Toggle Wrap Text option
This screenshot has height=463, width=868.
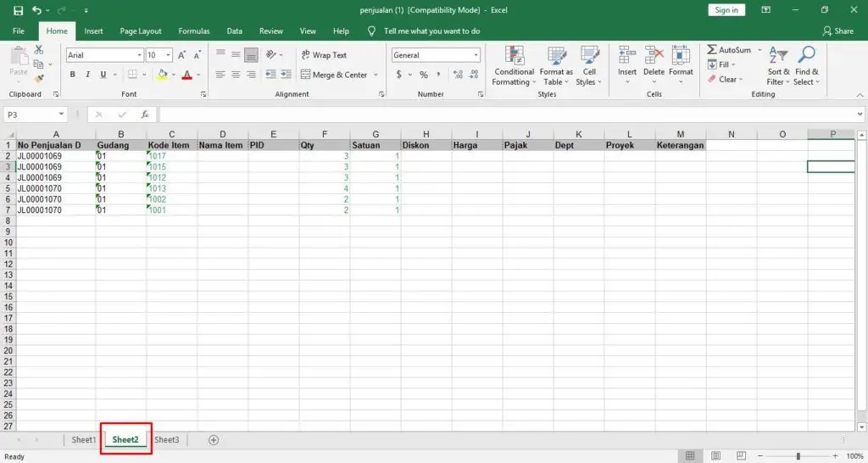(323, 55)
